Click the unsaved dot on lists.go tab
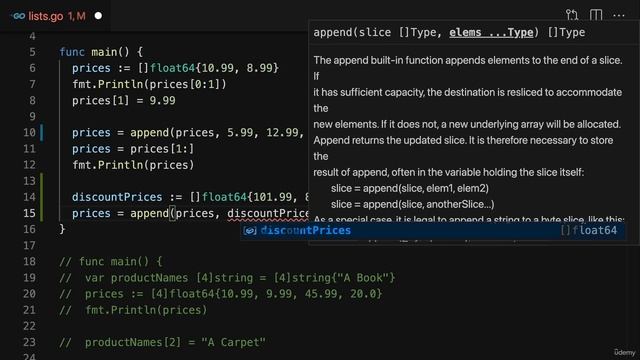 click(98, 16)
